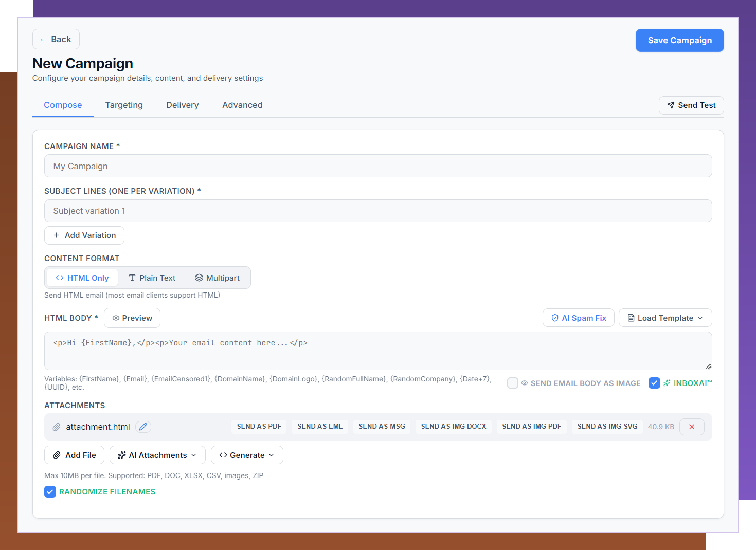
Task: Click the send icon on the Send Test button
Action: [671, 105]
